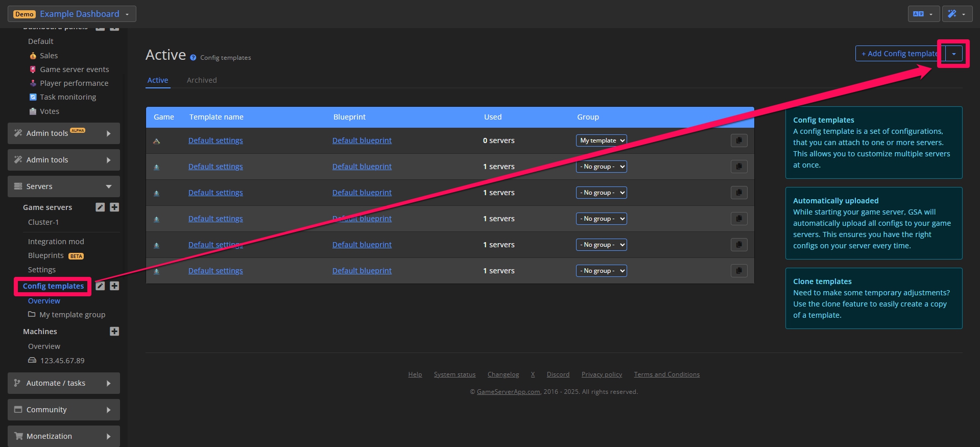Click the Used column header
Image resolution: width=980 pixels, height=447 pixels.
pos(493,117)
